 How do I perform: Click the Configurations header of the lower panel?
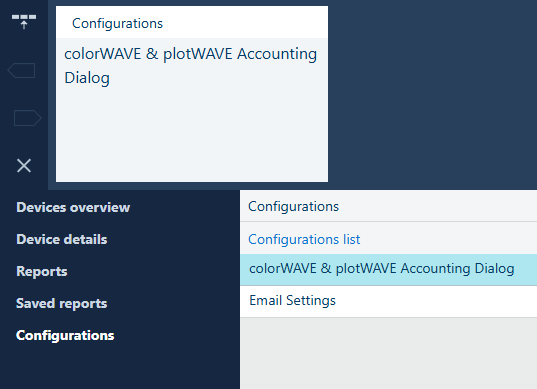294,206
